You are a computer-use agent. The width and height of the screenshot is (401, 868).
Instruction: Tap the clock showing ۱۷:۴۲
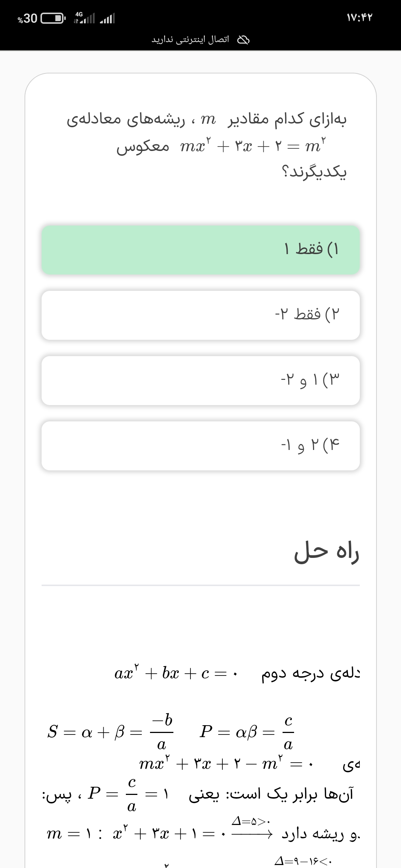[359, 17]
